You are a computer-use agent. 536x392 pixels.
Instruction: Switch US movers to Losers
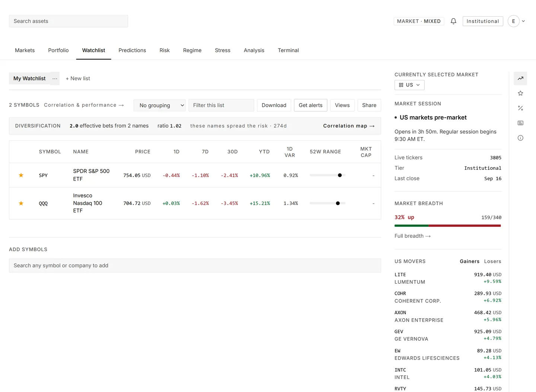pos(492,261)
